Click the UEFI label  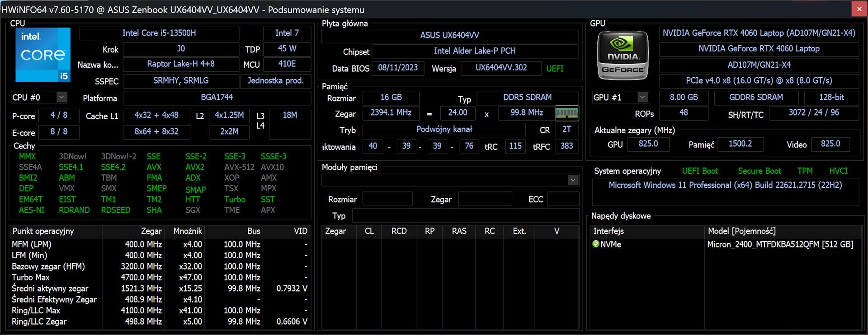point(555,69)
